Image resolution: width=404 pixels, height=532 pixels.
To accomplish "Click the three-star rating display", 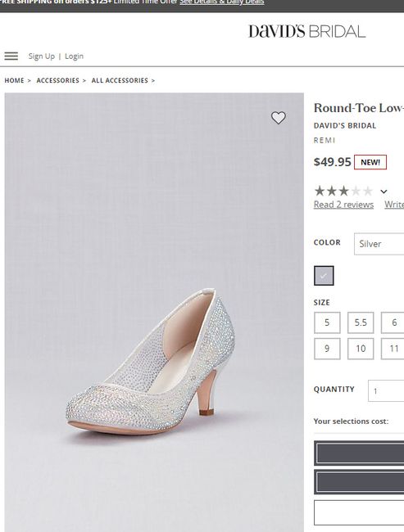I will [x=343, y=191].
